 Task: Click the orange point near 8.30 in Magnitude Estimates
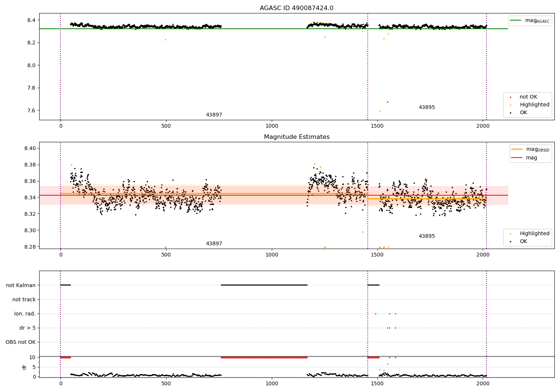[363, 232]
